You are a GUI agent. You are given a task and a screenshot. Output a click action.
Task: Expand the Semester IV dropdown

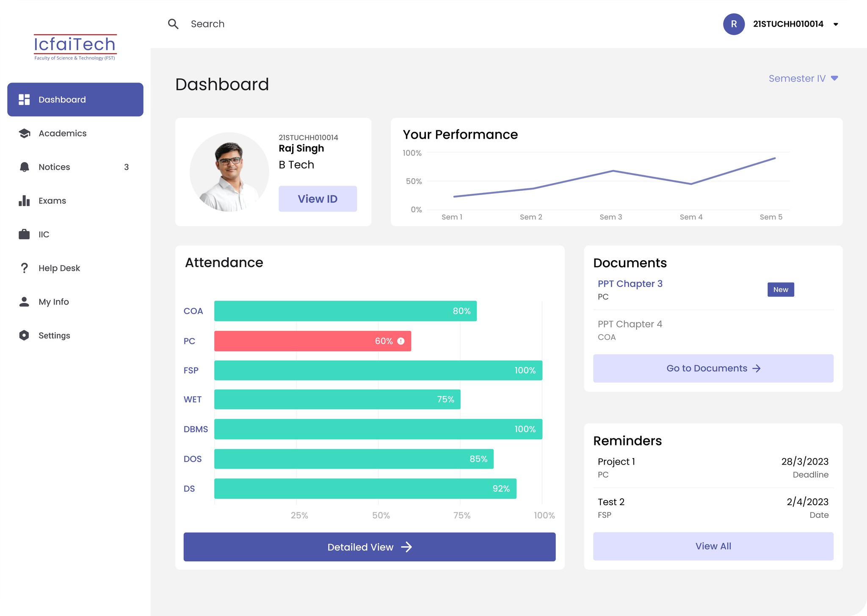pos(803,78)
